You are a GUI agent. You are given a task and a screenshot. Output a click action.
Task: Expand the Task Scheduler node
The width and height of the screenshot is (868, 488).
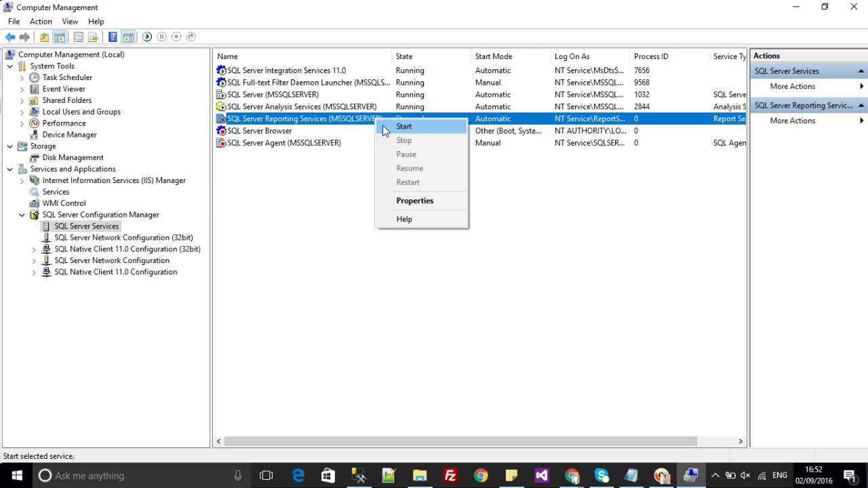[x=22, y=78]
